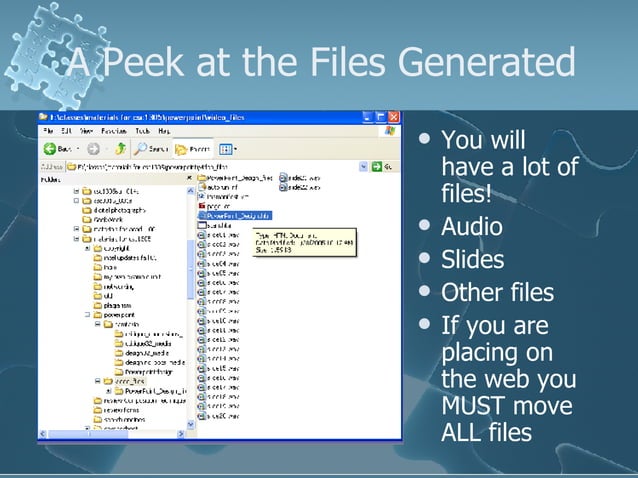This screenshot has height=478, width=638.
Task: Expand the copyright folder node
Action: 87,248
